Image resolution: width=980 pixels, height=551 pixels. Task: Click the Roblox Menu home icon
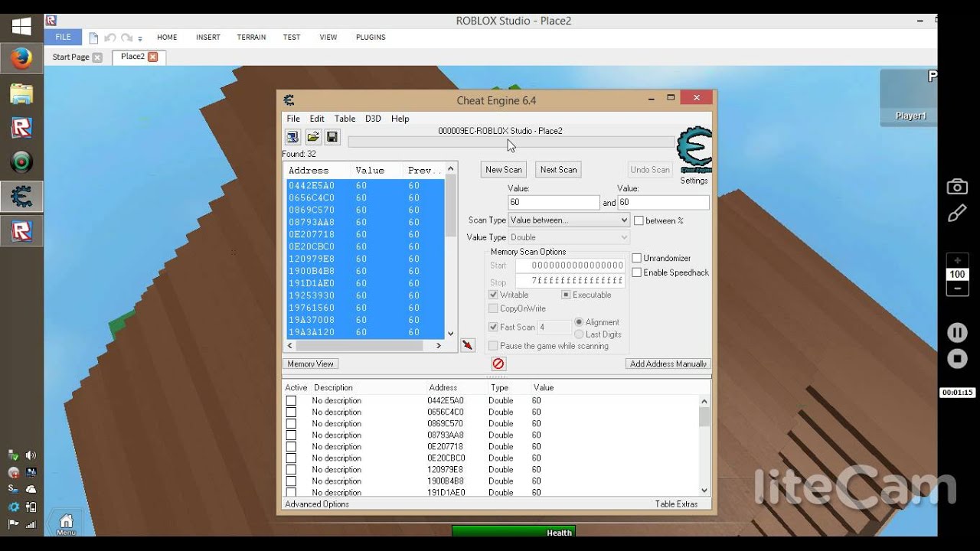(x=66, y=522)
